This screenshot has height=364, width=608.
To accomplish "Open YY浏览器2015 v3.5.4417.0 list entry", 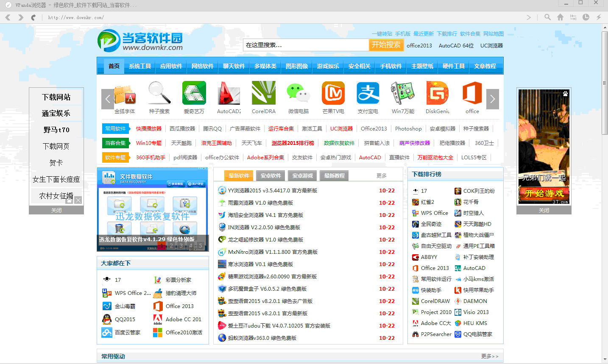I will (x=273, y=191).
